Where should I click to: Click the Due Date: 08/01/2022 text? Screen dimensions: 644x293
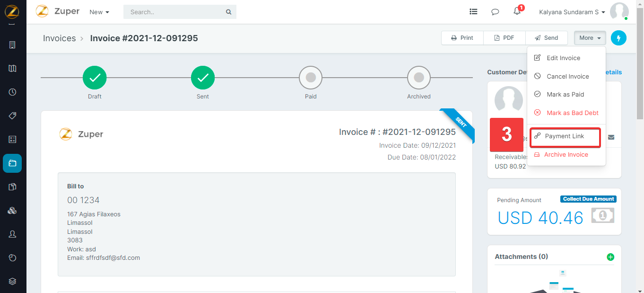click(421, 157)
